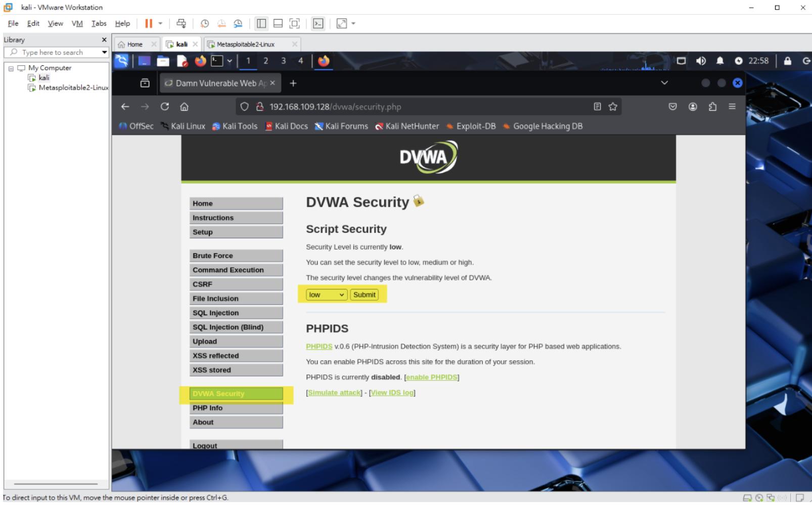Open the Kali dragon applications menu

pyautogui.click(x=122, y=61)
